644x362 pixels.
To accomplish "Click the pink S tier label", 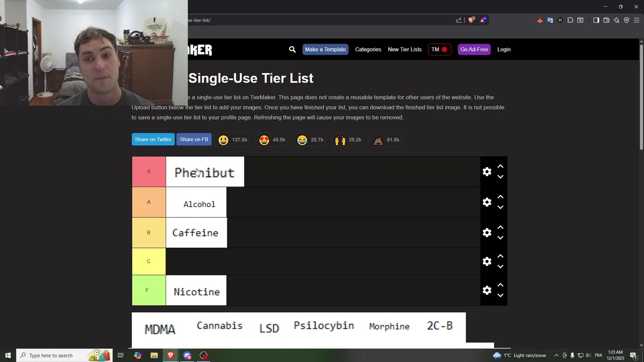I will (148, 171).
